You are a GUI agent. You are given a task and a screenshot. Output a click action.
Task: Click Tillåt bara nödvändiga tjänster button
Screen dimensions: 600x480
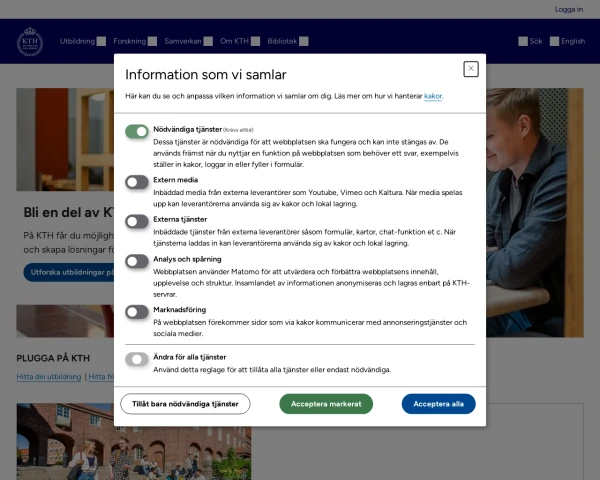[185, 404]
